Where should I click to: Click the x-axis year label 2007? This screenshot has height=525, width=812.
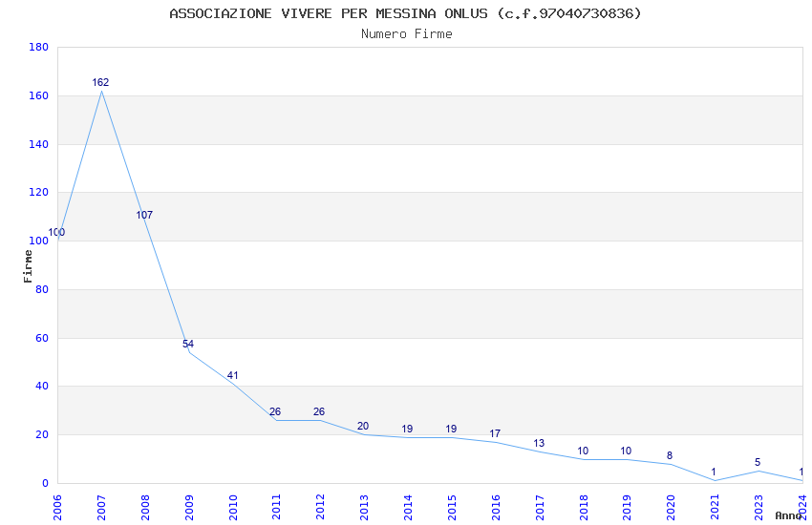point(101,508)
